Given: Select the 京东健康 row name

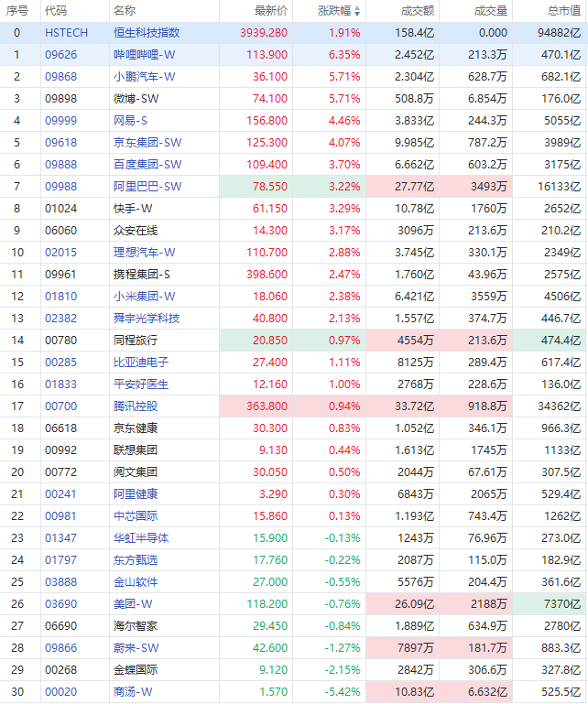Looking at the screenshot, I should point(136,428).
